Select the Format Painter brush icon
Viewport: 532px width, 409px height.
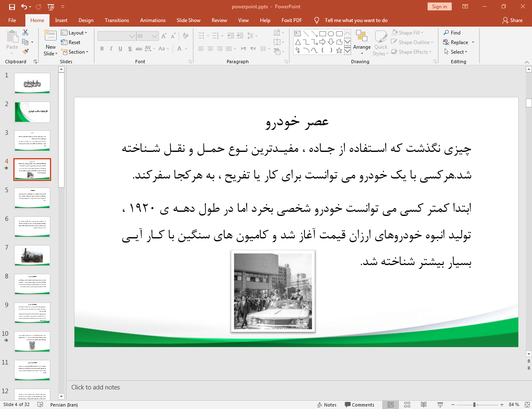pos(25,52)
